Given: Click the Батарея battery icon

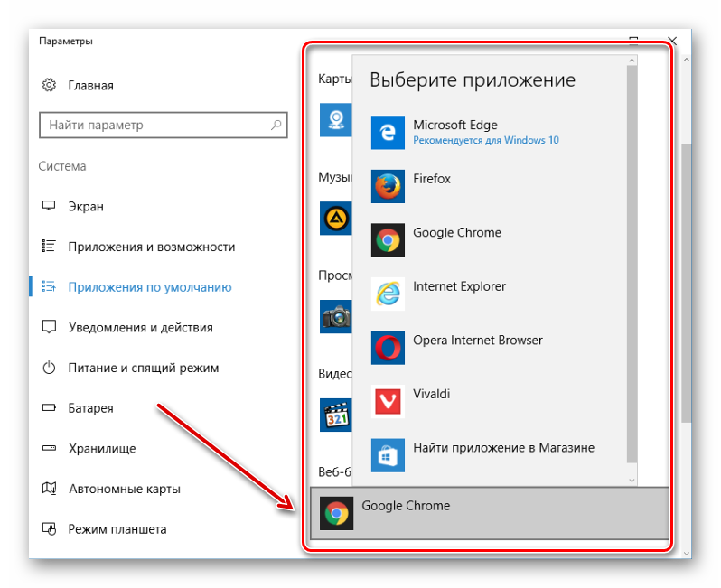Looking at the screenshot, I should click(49, 407).
